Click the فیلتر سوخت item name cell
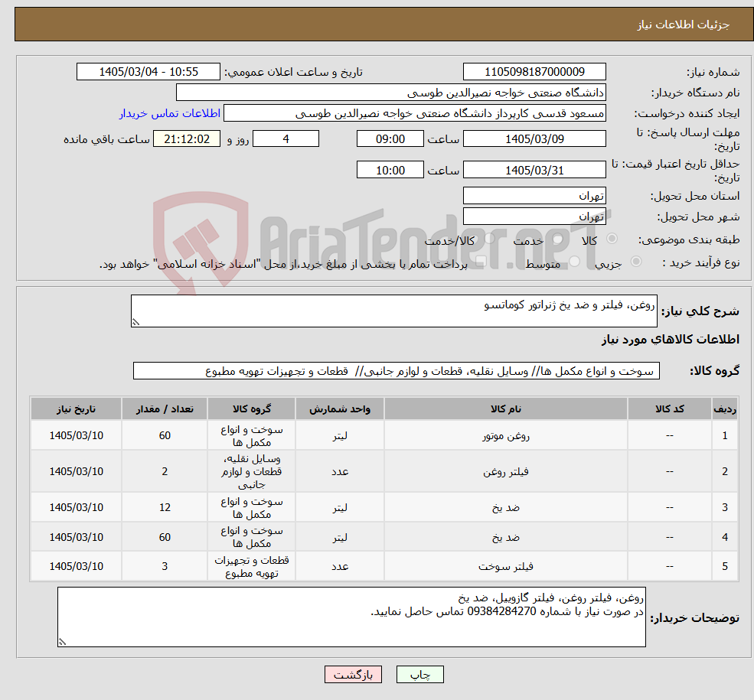This screenshot has height=700, width=754. (506, 566)
